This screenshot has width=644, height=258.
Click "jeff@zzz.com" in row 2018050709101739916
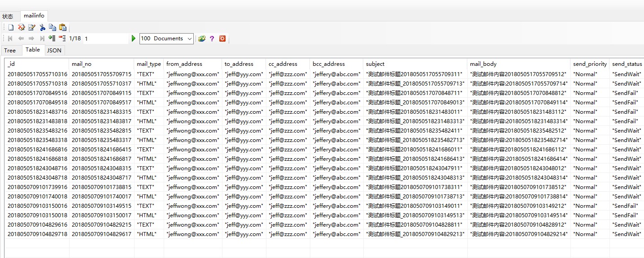pos(287,187)
